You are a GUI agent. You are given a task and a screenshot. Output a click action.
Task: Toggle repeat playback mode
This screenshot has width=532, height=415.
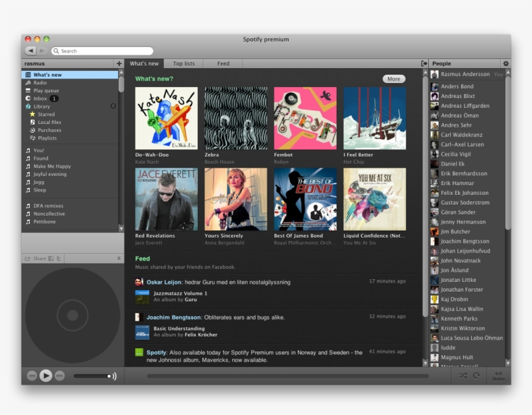pos(476,375)
